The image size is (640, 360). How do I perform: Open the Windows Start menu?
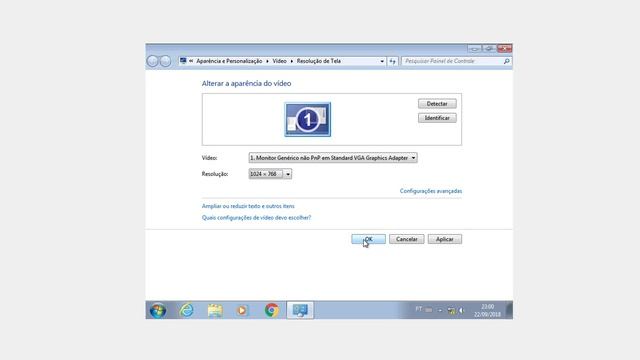[158, 311]
